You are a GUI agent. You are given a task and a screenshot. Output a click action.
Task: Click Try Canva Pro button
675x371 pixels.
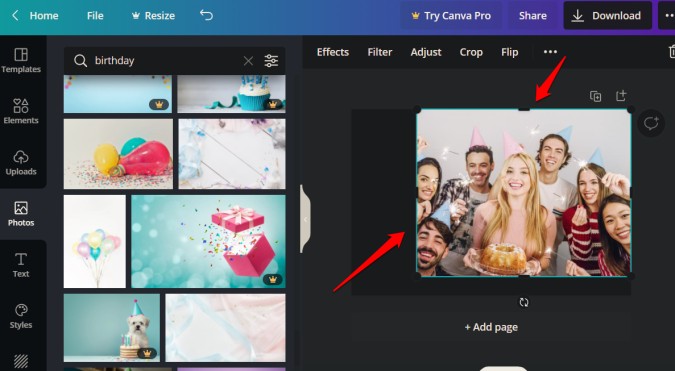point(451,15)
